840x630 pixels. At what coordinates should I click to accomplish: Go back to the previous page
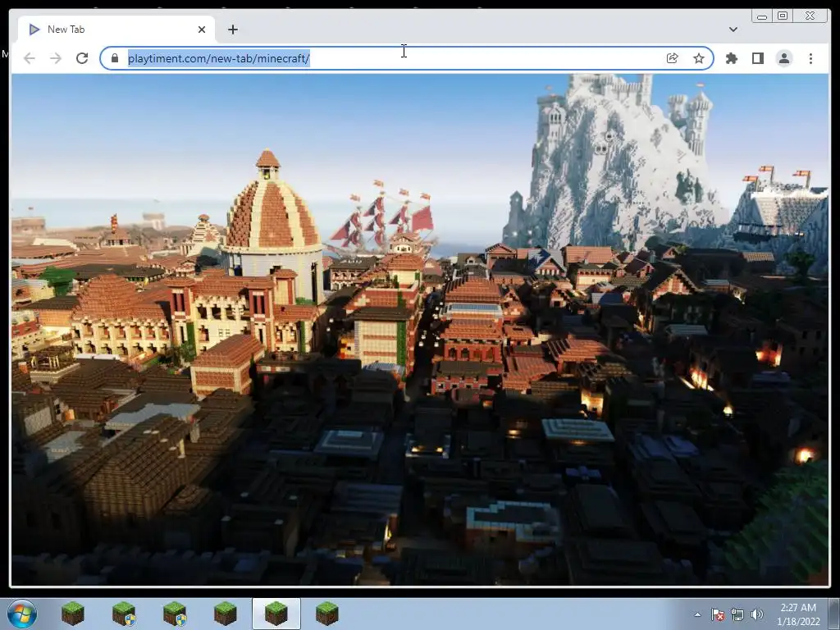pos(30,58)
